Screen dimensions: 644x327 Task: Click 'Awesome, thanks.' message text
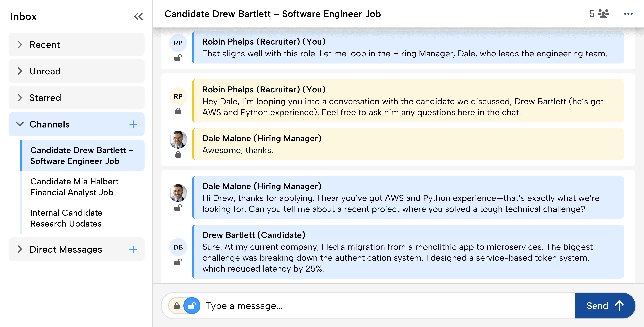pyautogui.click(x=238, y=150)
